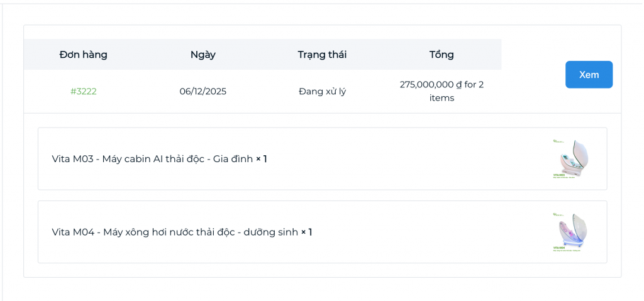
Task: Click the brand logo on the Vita M04 image
Action: (x=558, y=215)
